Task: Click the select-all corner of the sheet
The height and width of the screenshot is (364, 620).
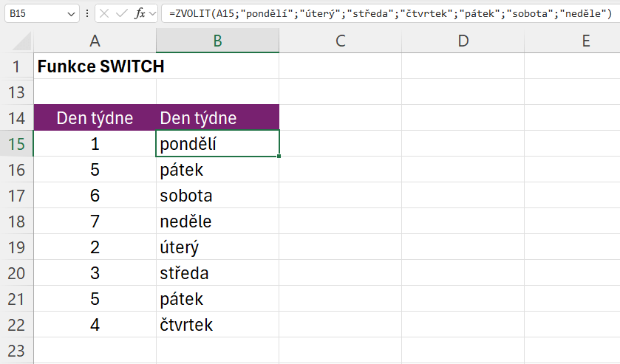Action: point(16,41)
